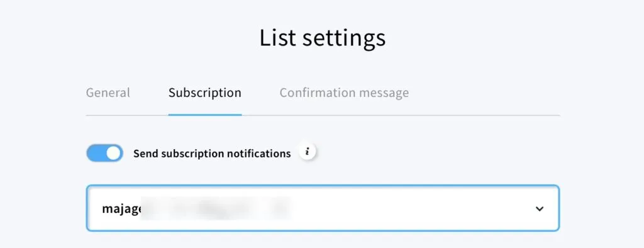The width and height of the screenshot is (644, 248).
Task: Click the blue underline beneath Subscription
Action: 205,115
